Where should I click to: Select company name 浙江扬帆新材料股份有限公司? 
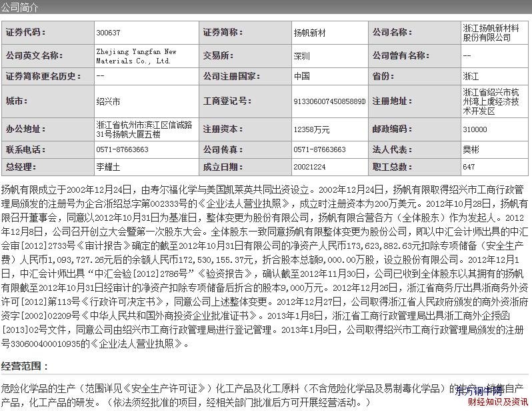(x=491, y=33)
